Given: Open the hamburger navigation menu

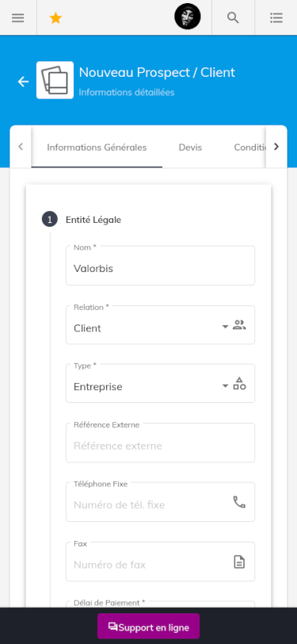Looking at the screenshot, I should click(17, 17).
